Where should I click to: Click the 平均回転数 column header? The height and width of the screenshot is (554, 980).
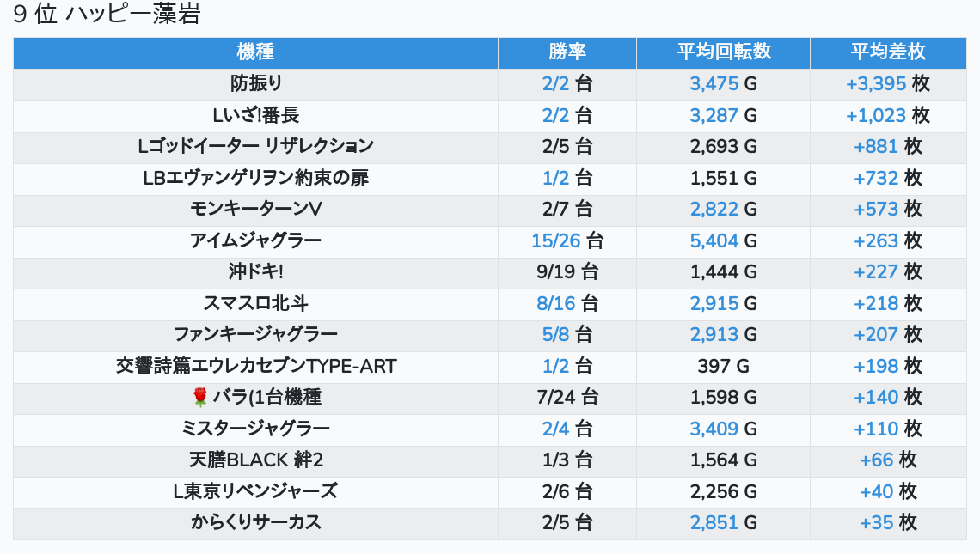pos(723,52)
